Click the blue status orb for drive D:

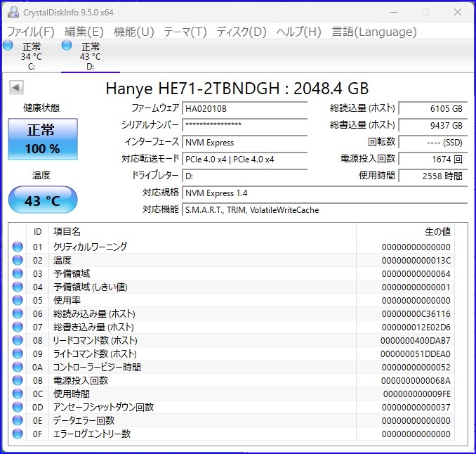(x=67, y=45)
